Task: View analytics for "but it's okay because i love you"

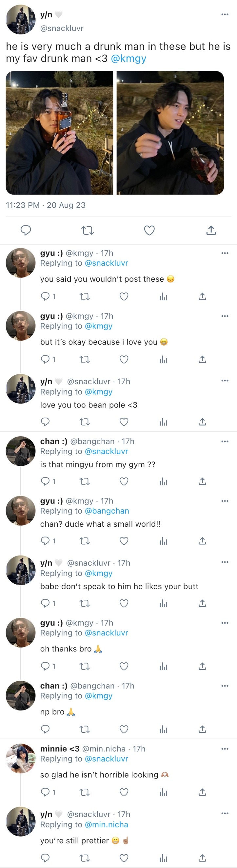Action: (164, 360)
